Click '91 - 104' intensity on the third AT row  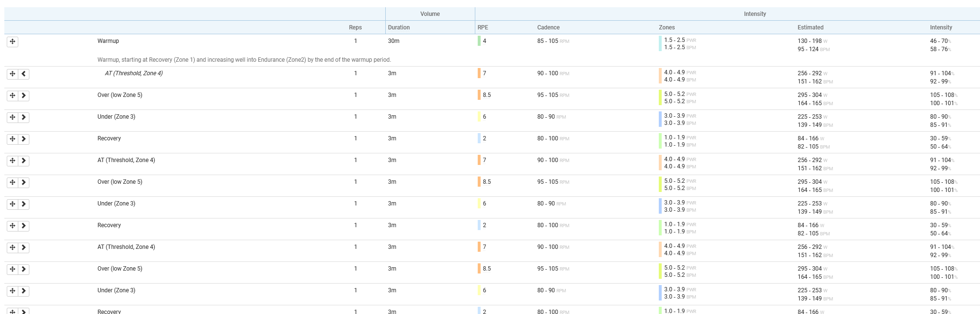[x=941, y=247]
